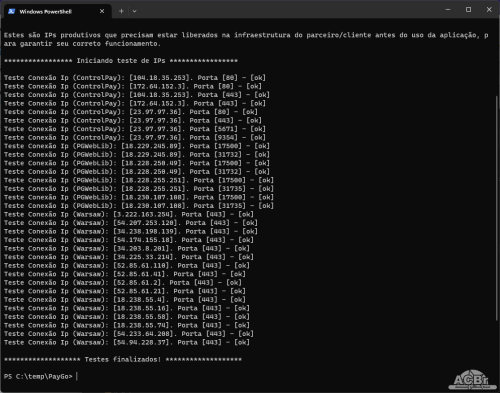Click the ControlPay line with Porta 5671
Viewport: 500px width, 393px height.
(135, 129)
